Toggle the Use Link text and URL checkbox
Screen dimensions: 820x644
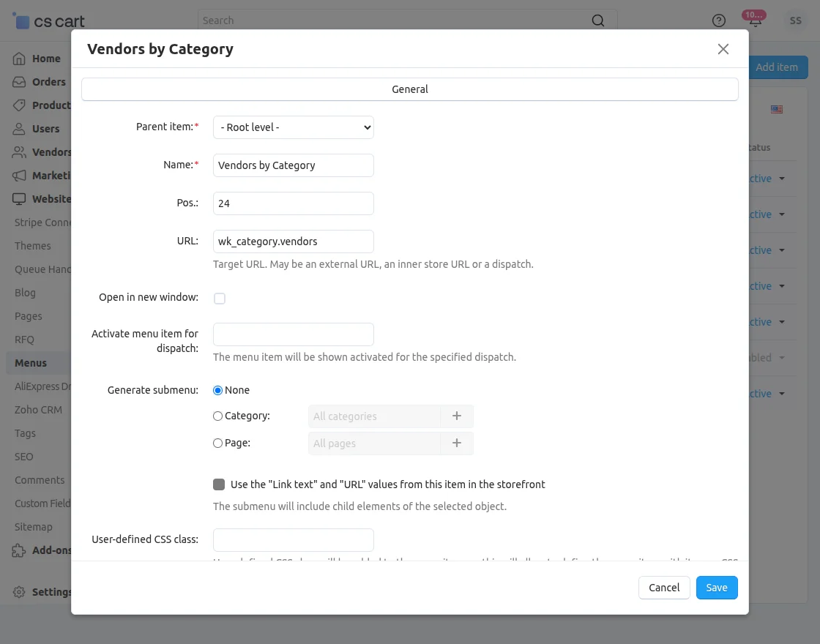click(x=219, y=484)
